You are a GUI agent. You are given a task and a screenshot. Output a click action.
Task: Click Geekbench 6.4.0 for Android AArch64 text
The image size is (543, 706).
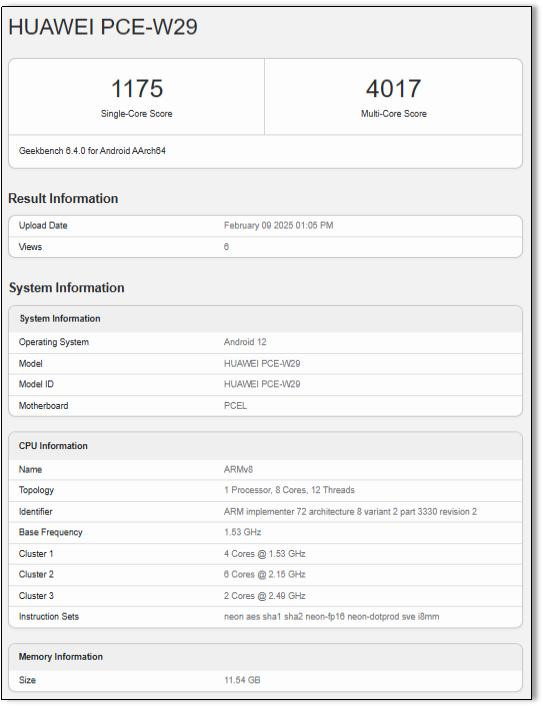click(x=92, y=151)
